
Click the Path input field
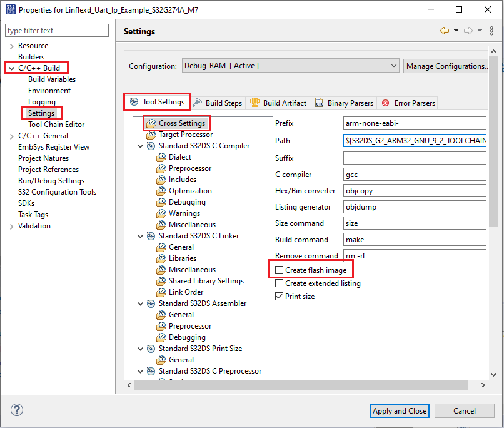tap(415, 141)
